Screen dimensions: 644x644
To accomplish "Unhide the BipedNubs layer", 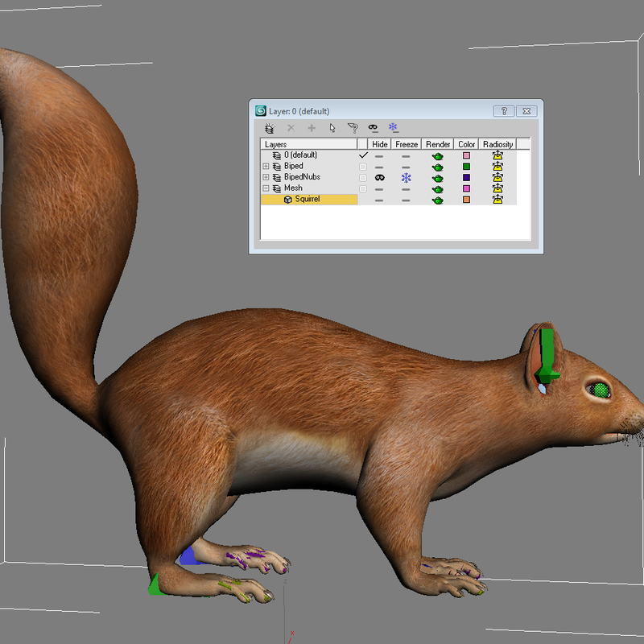I will [x=379, y=176].
